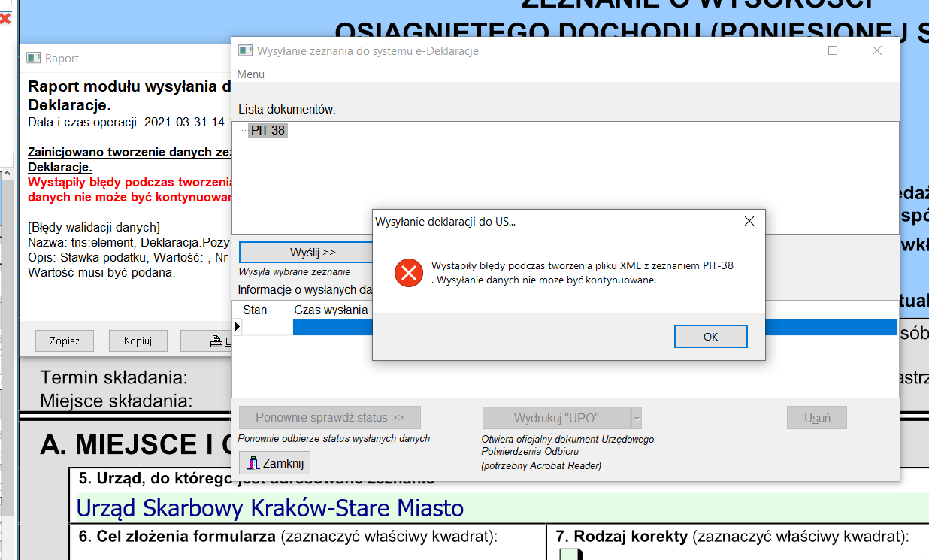This screenshot has height=560, width=929.
Task: Close the error dialog with X
Action: [x=749, y=221]
